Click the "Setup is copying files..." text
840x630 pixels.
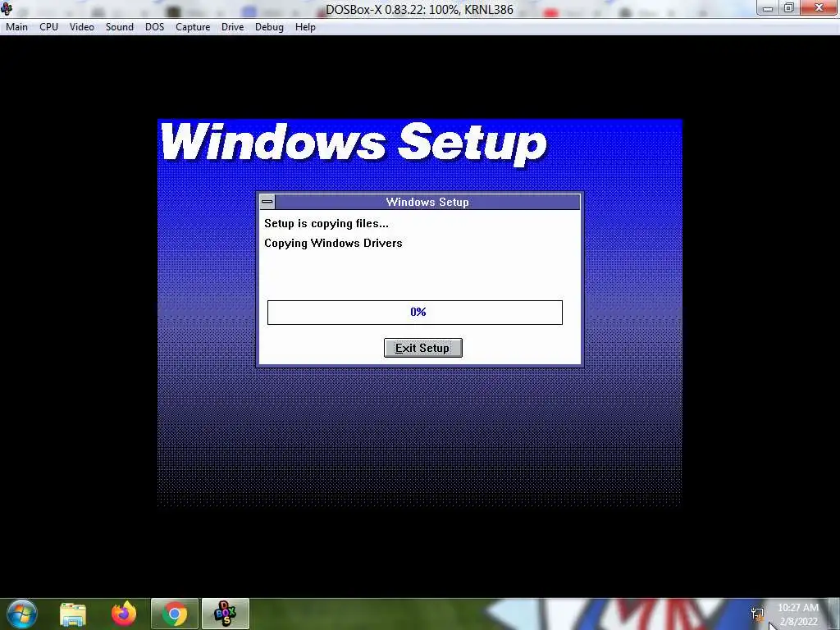326,223
